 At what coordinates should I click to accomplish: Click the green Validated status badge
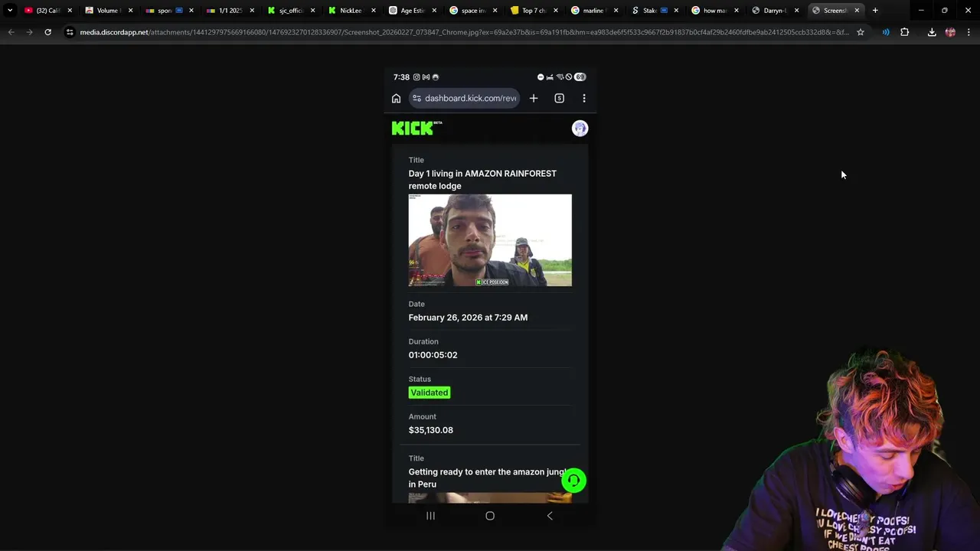point(430,393)
